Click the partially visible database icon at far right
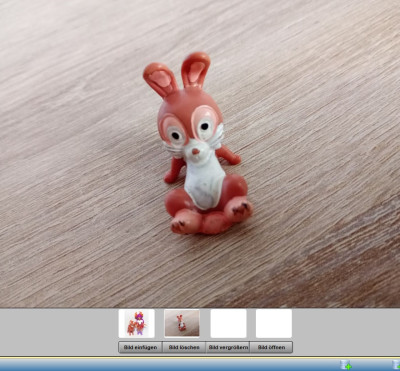The height and width of the screenshot is (371, 400). [396, 365]
